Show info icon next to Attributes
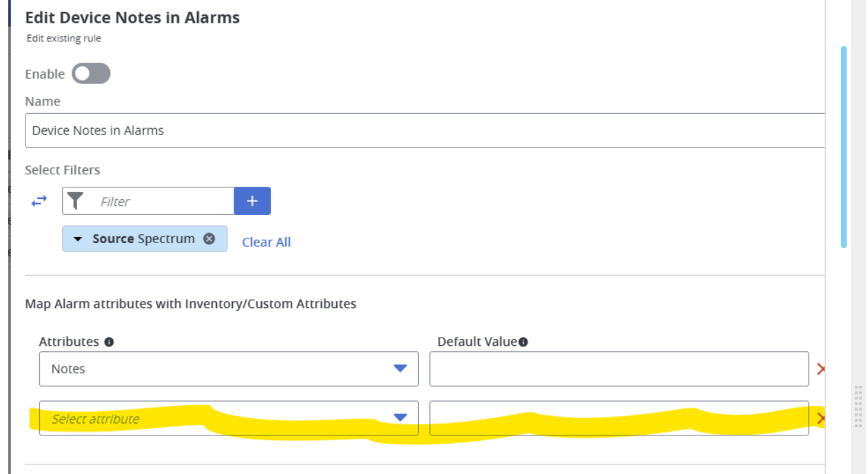 coord(109,342)
